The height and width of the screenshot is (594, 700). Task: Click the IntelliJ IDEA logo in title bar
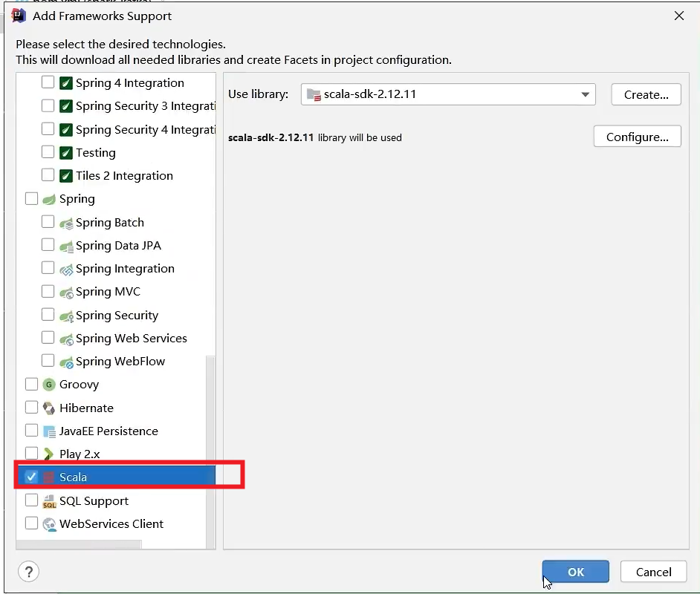tap(19, 16)
